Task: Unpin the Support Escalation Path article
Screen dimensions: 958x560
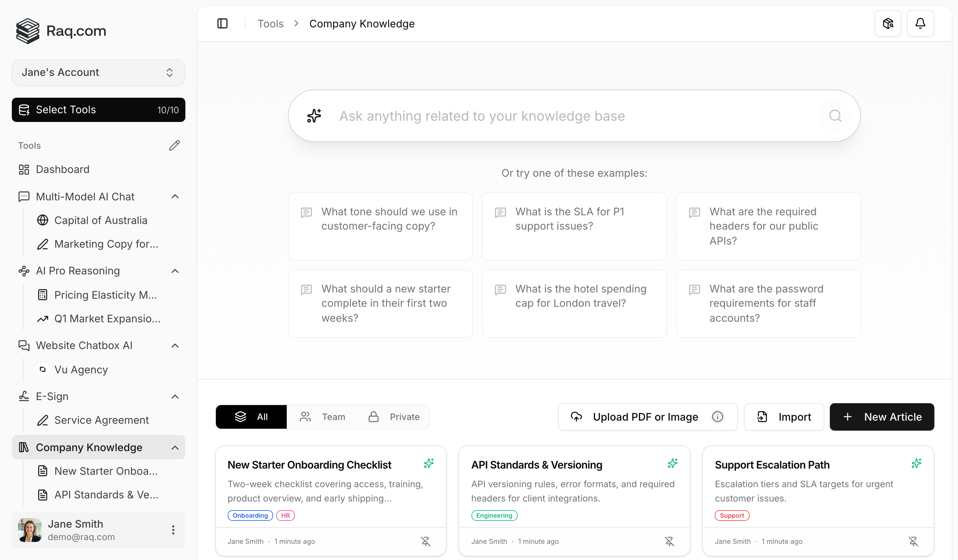Action: pos(914,541)
